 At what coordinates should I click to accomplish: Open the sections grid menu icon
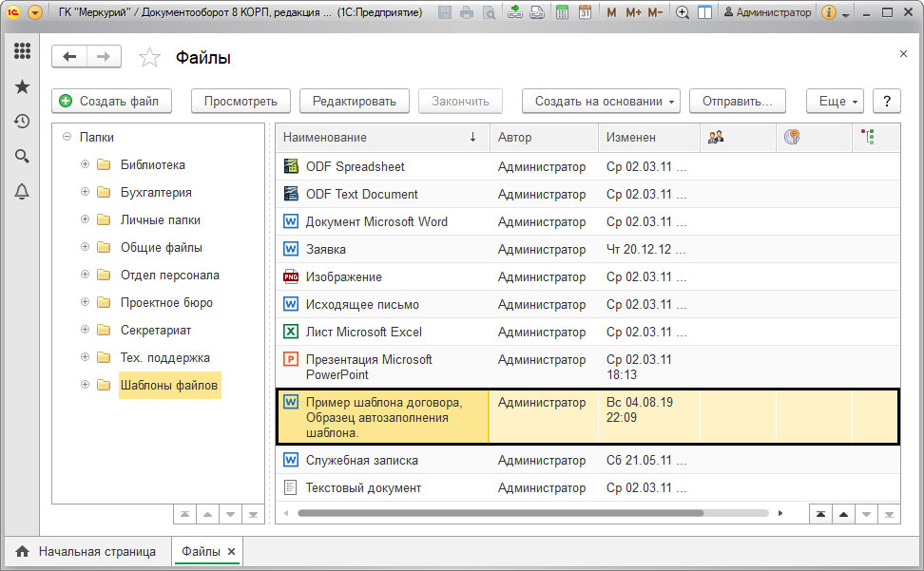tap(22, 50)
